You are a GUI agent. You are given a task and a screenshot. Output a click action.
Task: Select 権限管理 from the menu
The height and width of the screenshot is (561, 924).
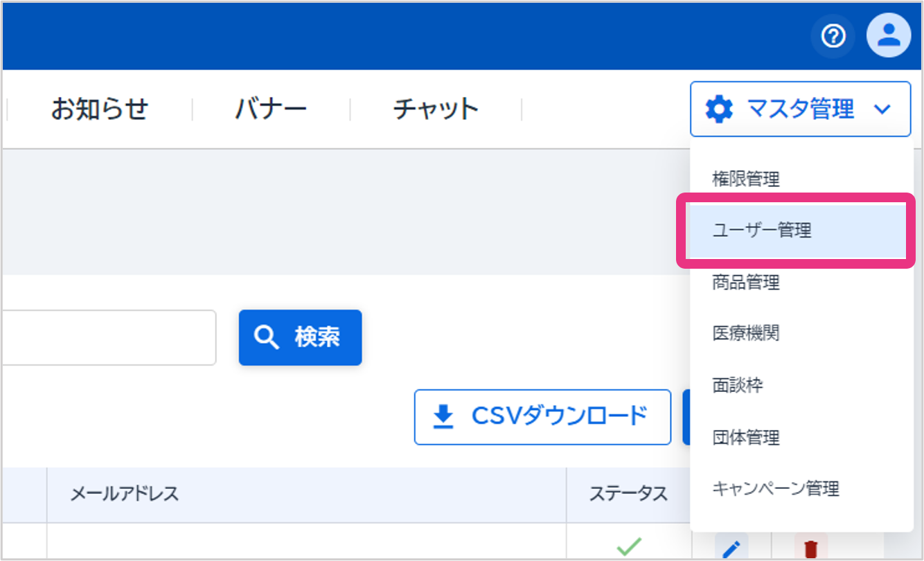click(746, 179)
